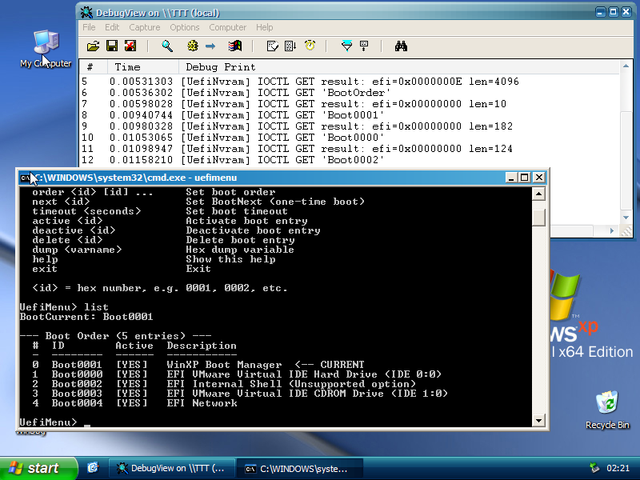This screenshot has height=480, width=640.
Task: Select the debug line ending with len=124
Action: click(350, 149)
